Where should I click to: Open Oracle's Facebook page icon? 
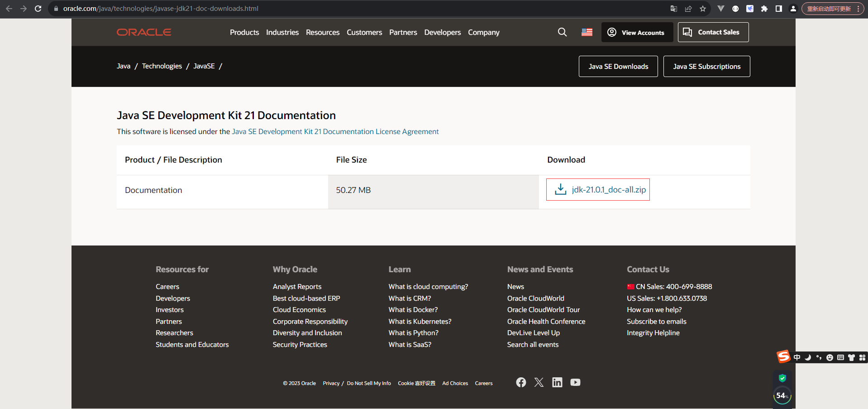521,382
